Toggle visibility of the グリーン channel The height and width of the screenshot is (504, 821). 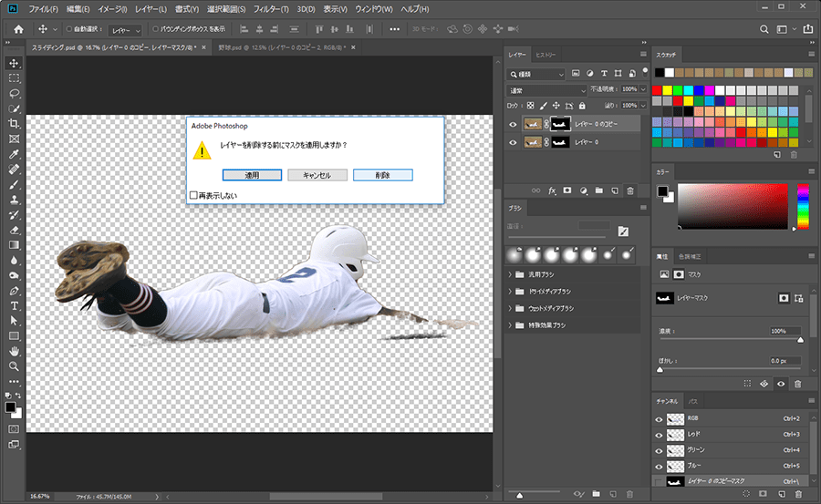tap(659, 449)
